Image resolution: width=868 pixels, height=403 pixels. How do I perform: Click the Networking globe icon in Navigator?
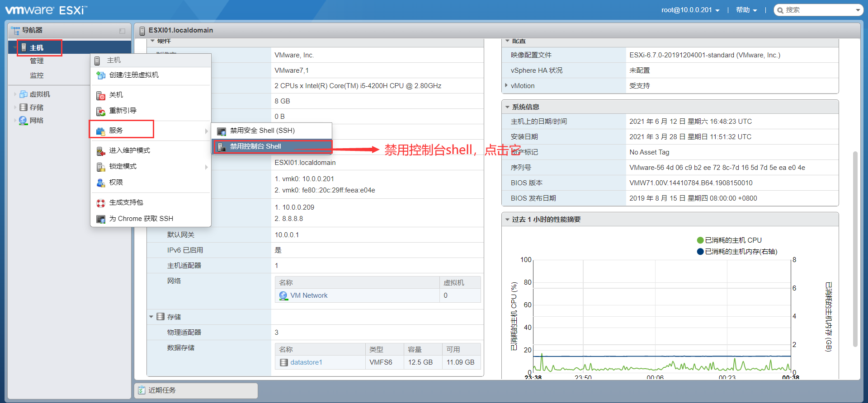[x=23, y=121]
